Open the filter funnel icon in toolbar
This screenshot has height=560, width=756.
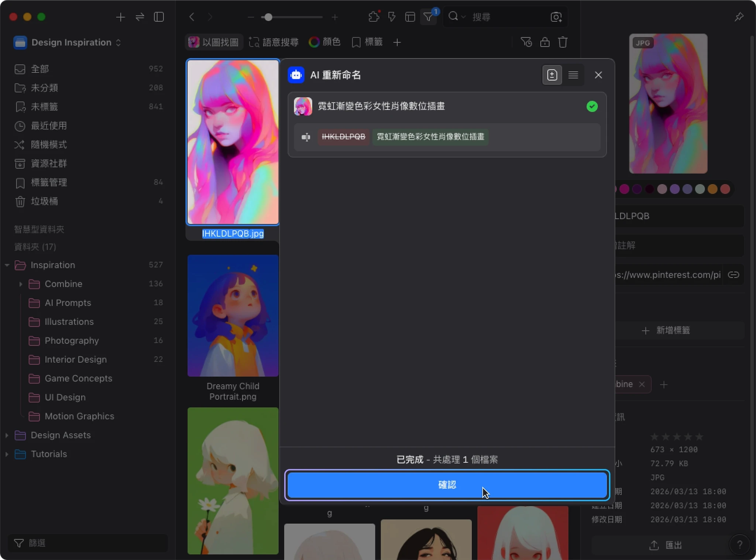[x=428, y=17]
